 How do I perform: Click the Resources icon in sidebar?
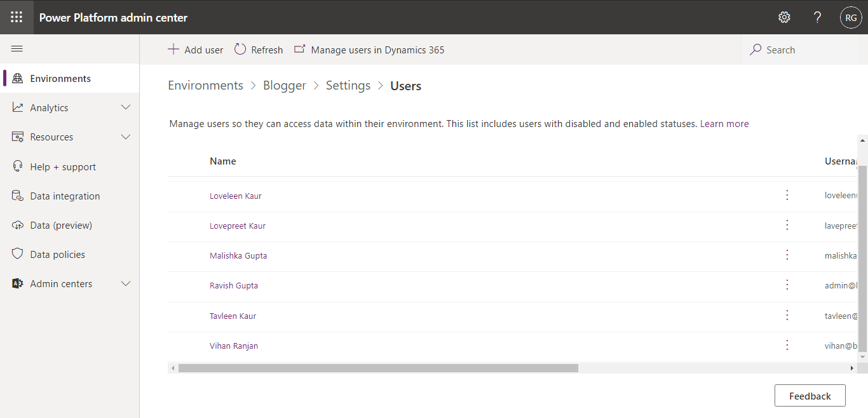(18, 137)
